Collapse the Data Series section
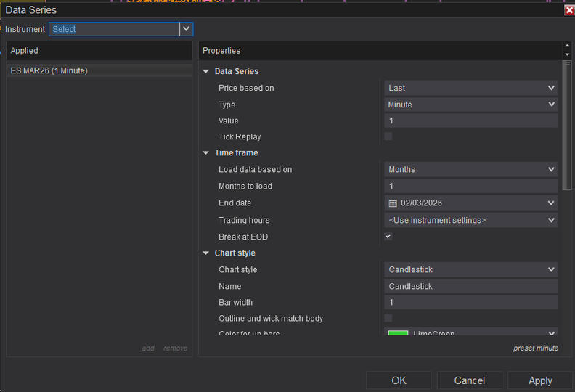Viewport: 575px width, 392px height. pos(206,71)
